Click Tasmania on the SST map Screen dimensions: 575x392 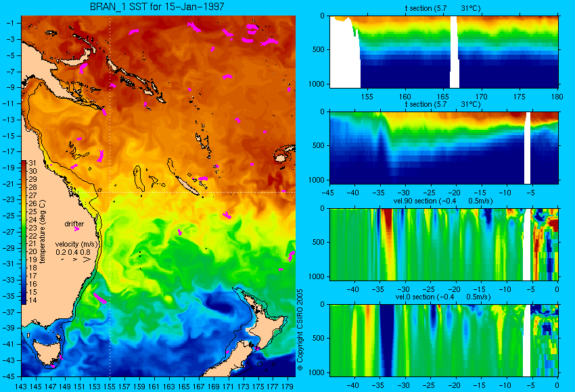[47, 353]
